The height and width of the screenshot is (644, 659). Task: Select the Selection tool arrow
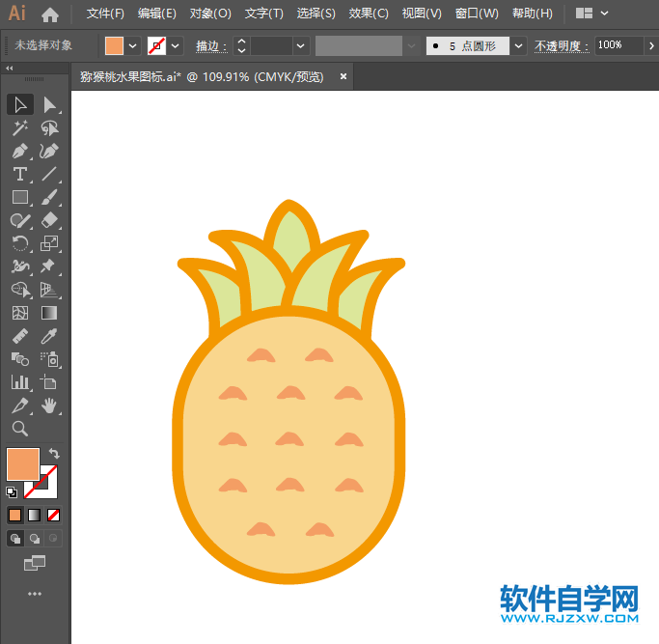click(19, 104)
